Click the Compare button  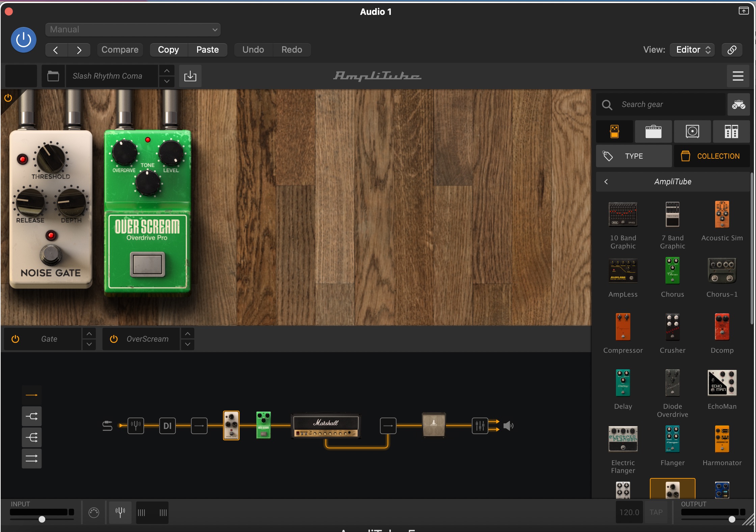pos(120,50)
